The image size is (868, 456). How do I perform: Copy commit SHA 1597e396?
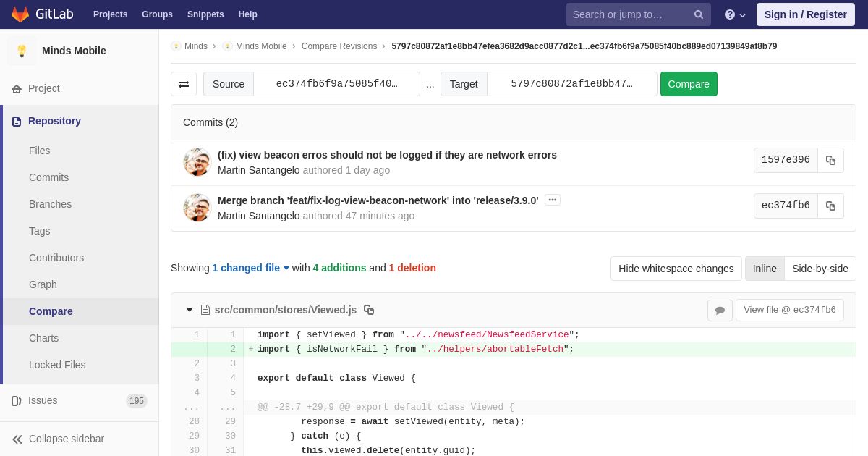tap(830, 161)
